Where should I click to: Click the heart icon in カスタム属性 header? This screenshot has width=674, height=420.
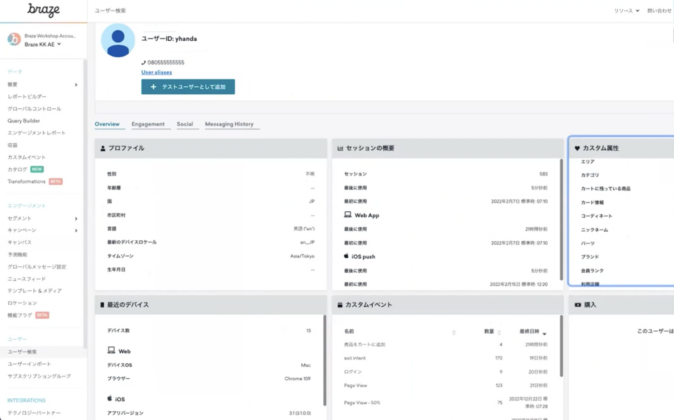577,148
